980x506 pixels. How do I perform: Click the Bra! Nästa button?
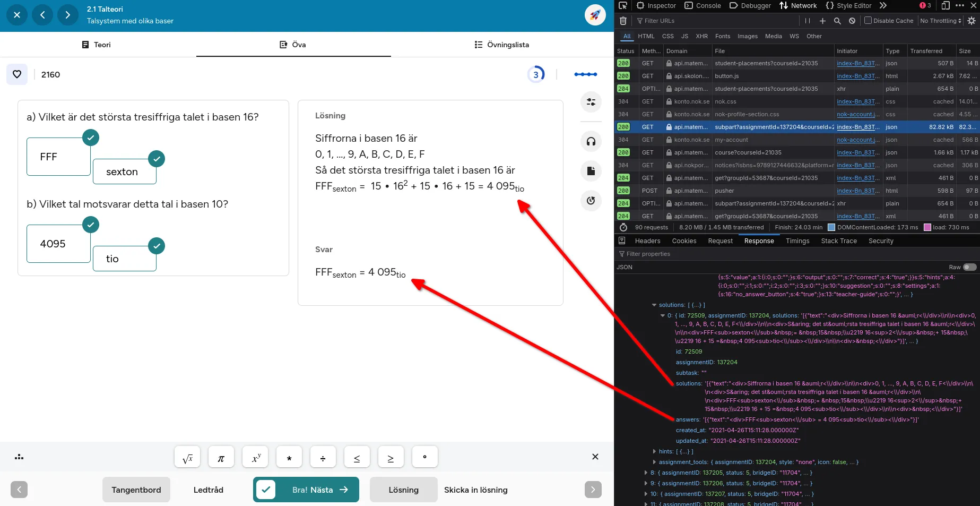[306, 490]
